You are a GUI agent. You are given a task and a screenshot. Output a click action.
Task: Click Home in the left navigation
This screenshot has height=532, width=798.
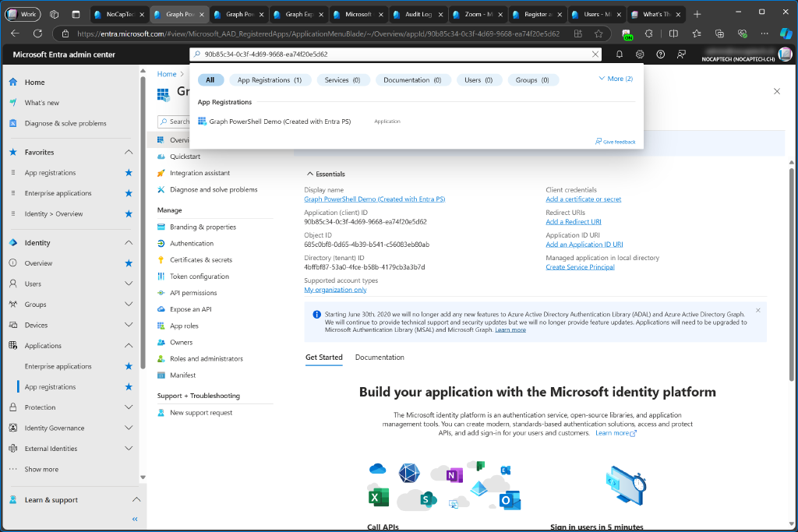tap(34, 82)
